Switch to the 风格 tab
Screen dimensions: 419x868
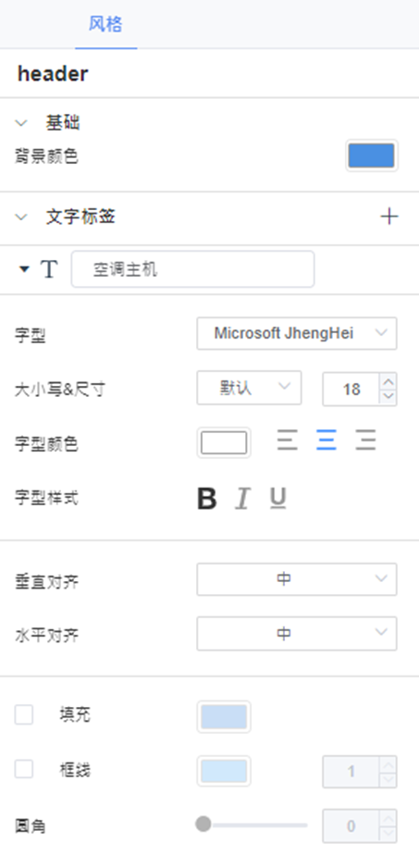105,25
